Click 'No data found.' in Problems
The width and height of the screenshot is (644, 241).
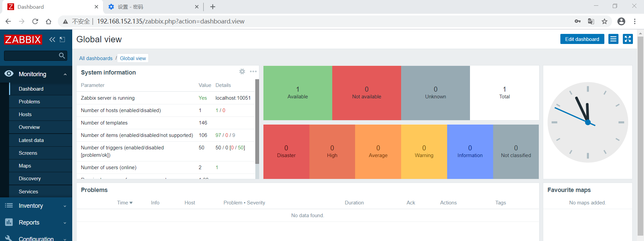pyautogui.click(x=308, y=215)
